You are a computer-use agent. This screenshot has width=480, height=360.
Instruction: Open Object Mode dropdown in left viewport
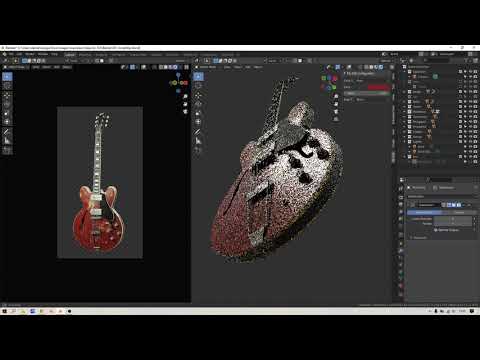[x=16, y=67]
